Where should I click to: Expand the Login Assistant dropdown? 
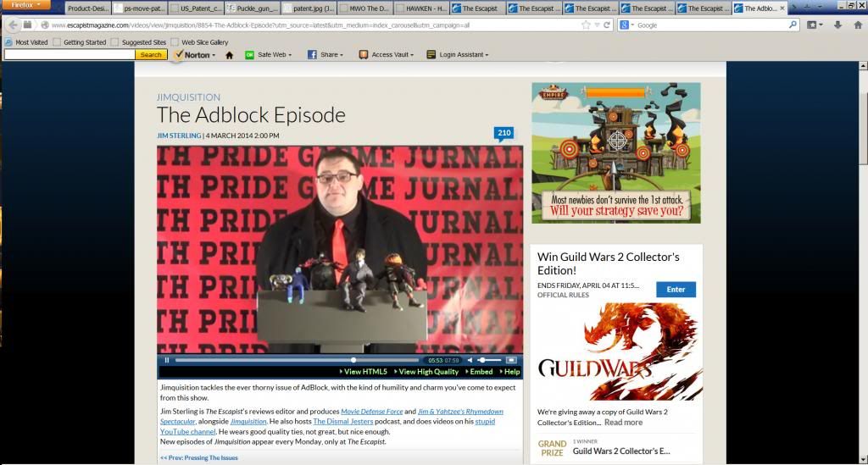(x=487, y=55)
